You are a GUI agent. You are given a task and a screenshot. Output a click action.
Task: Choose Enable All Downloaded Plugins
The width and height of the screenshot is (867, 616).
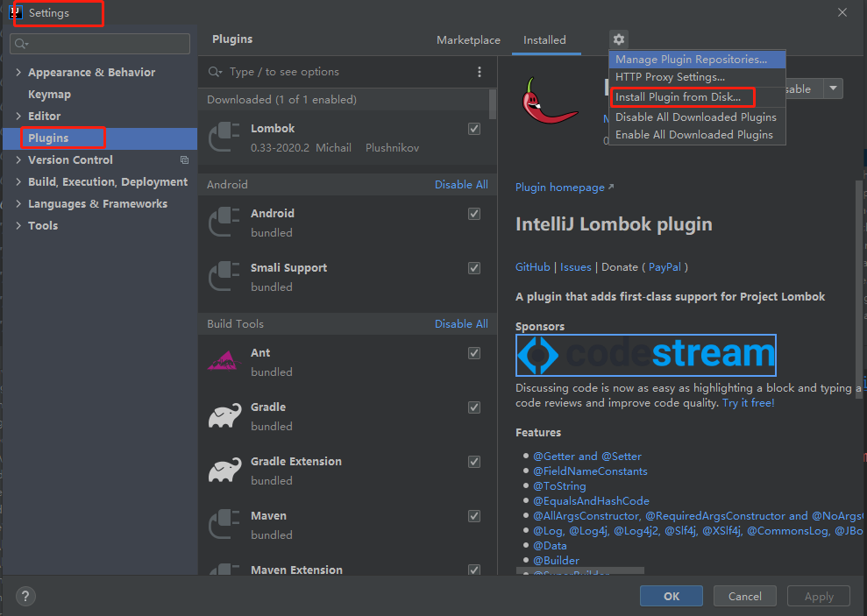click(697, 135)
